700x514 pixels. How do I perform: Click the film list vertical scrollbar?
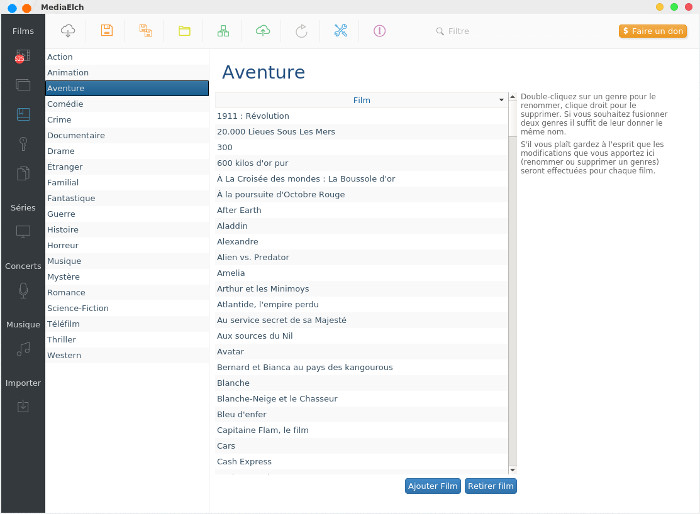513,280
